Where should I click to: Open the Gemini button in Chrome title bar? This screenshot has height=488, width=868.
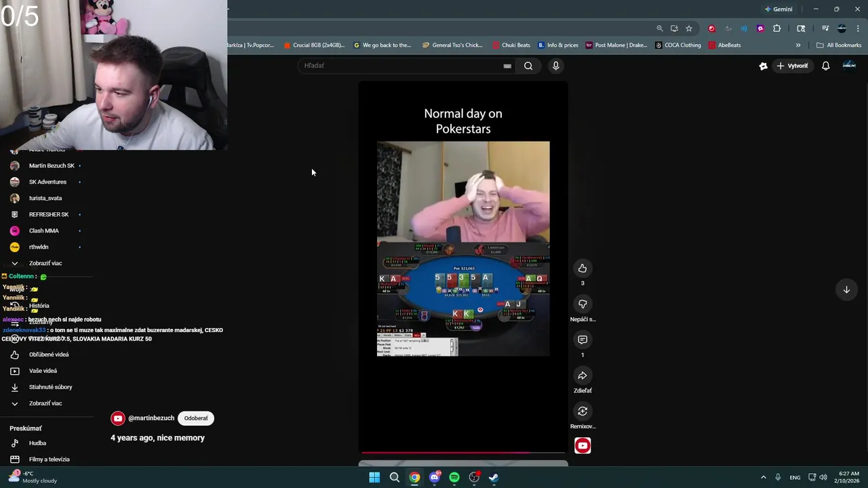coord(778,9)
